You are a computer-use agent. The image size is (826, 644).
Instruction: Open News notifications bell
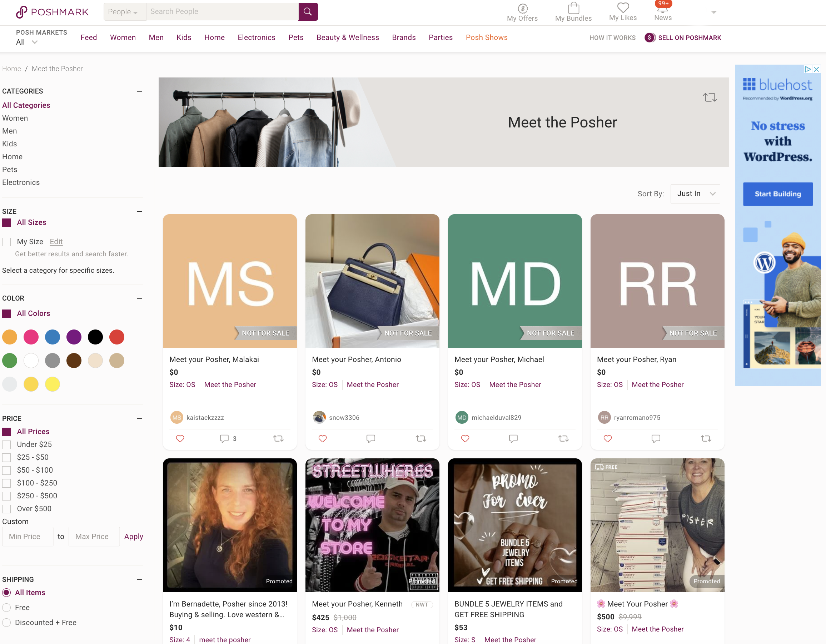point(663,9)
